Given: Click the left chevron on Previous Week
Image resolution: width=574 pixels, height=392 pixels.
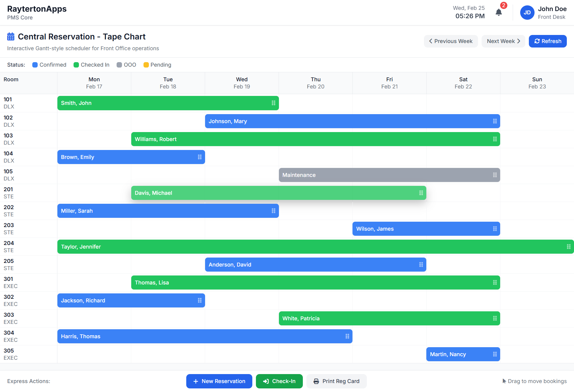Looking at the screenshot, I should (430, 41).
